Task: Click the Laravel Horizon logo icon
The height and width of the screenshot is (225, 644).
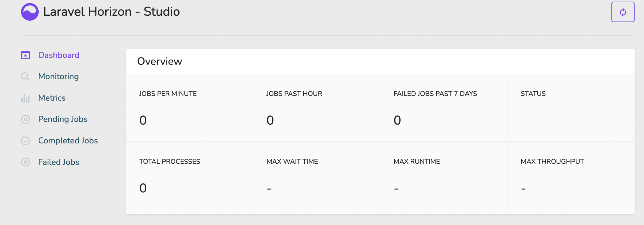Action: coord(30,12)
